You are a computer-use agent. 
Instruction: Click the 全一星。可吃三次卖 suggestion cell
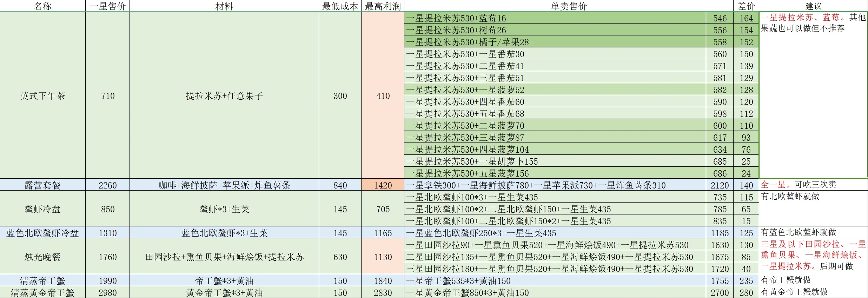point(813,185)
